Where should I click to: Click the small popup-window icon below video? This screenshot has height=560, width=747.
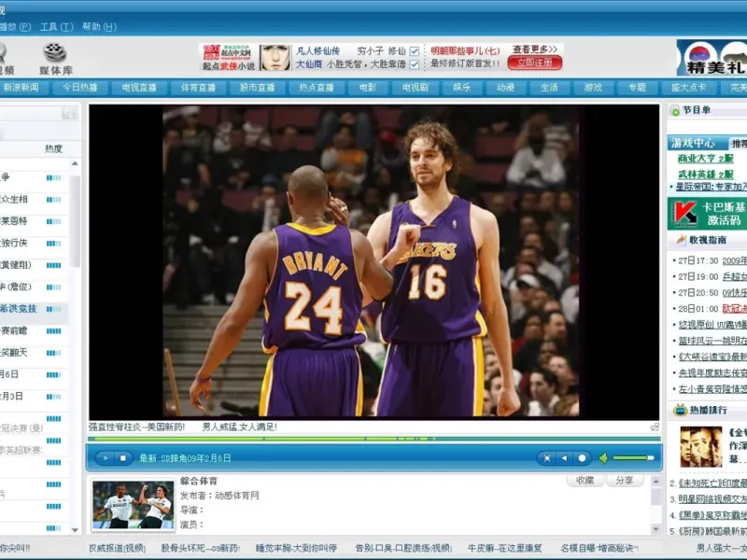pos(655,427)
